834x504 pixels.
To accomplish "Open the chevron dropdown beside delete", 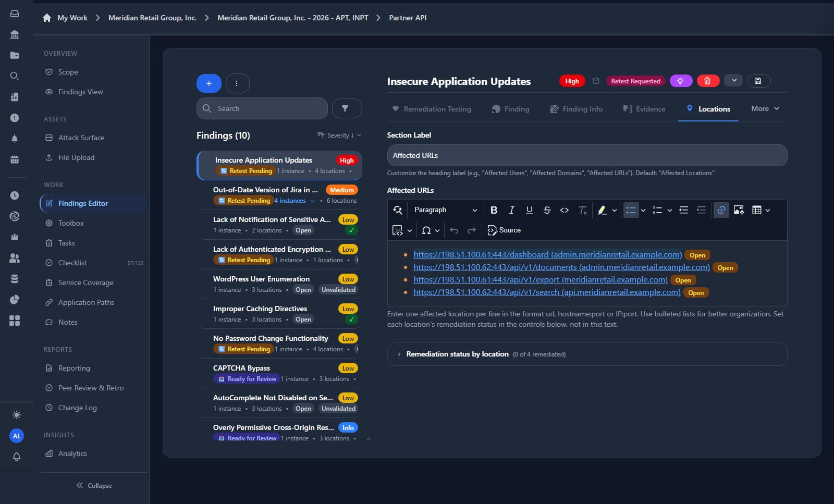I will pos(733,81).
